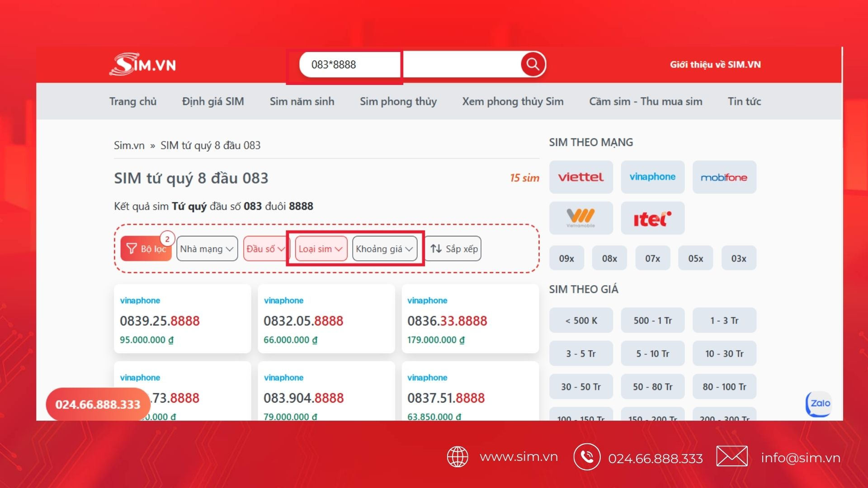Choose the 3 - 5 Tr price range
Viewport: 868px width, 488px height.
[x=581, y=353]
